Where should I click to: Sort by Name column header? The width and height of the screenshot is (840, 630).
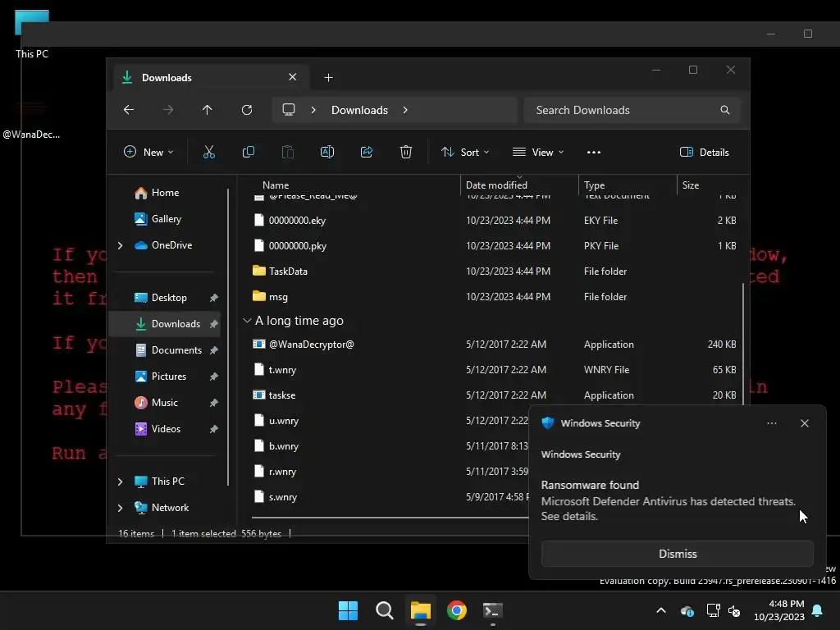click(276, 185)
